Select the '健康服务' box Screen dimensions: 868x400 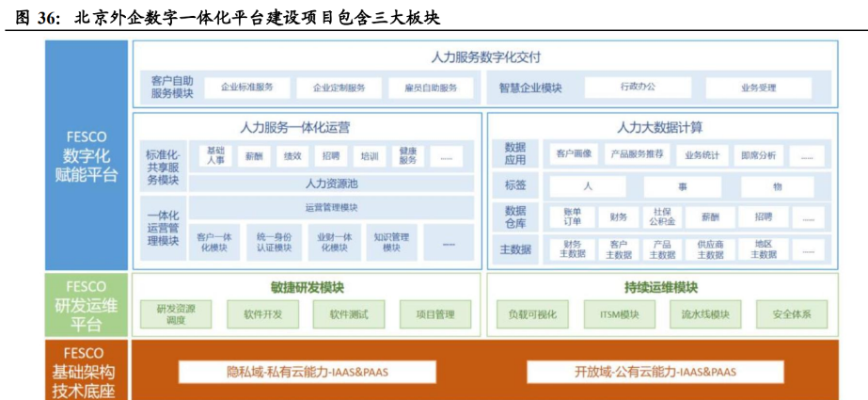408,156
